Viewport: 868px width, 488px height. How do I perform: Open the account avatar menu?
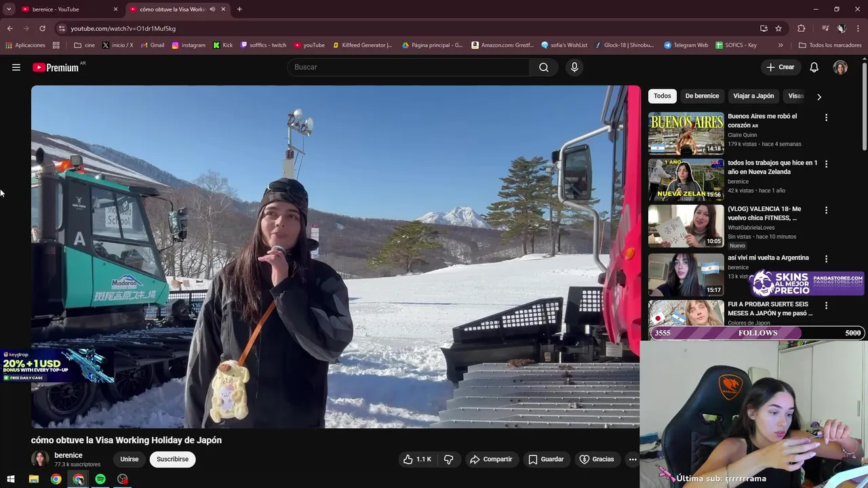[840, 67]
